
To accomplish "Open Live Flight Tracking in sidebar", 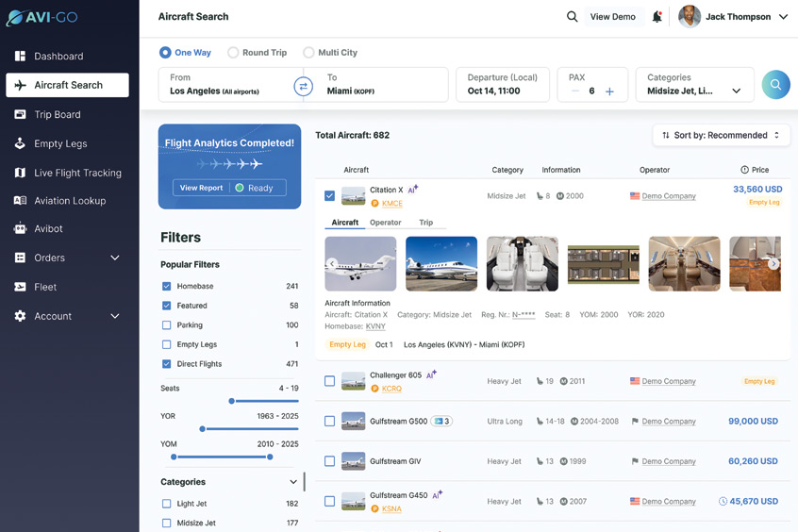I will tap(77, 173).
